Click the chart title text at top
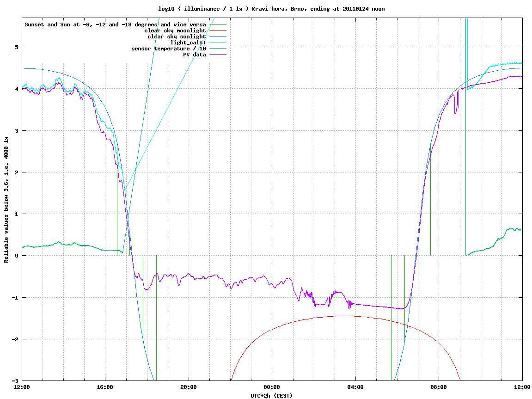This screenshot has width=532, height=399. coord(271,9)
